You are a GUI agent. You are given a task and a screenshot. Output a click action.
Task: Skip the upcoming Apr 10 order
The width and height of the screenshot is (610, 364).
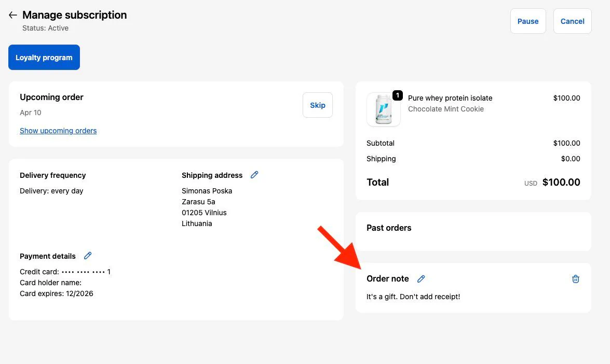[317, 105]
